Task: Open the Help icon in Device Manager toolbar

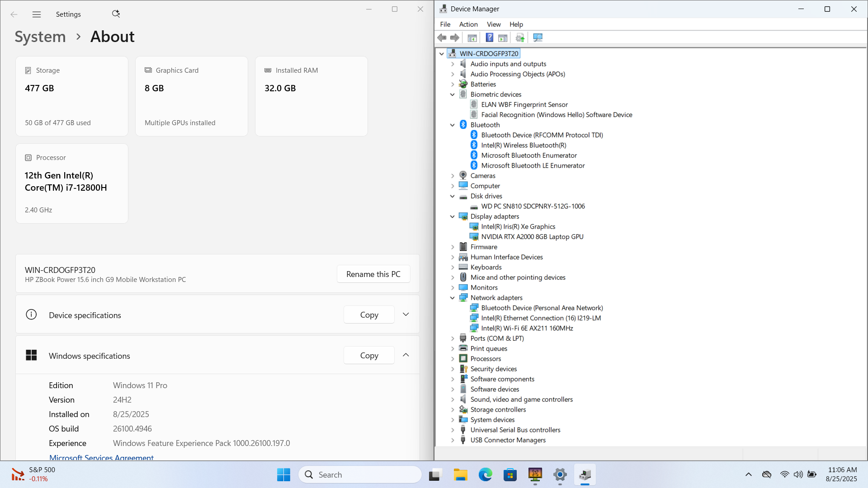Action: click(489, 38)
